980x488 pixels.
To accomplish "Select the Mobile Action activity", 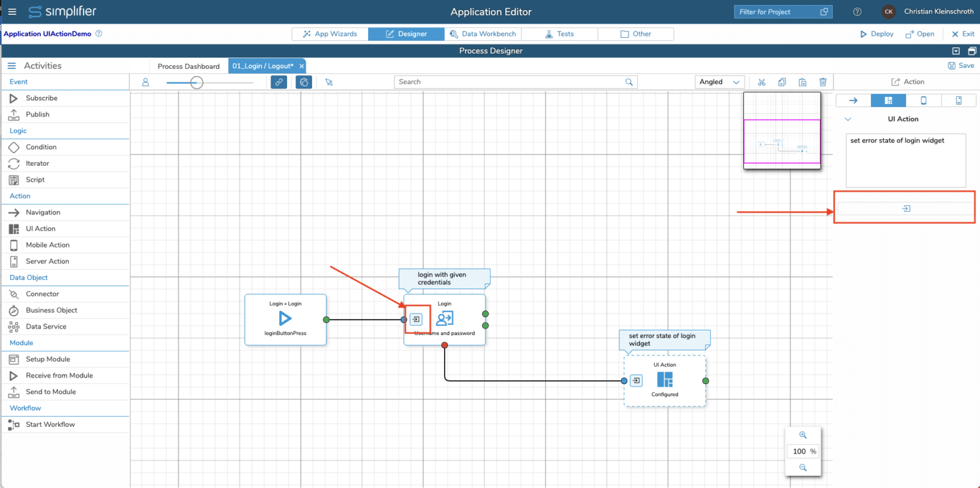I will [65, 245].
